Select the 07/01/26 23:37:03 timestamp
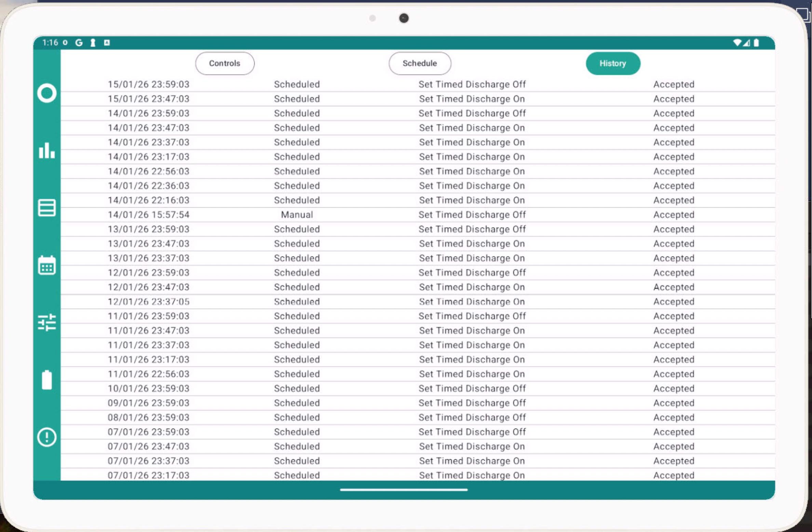Viewport: 812px width, 532px height. click(149, 461)
